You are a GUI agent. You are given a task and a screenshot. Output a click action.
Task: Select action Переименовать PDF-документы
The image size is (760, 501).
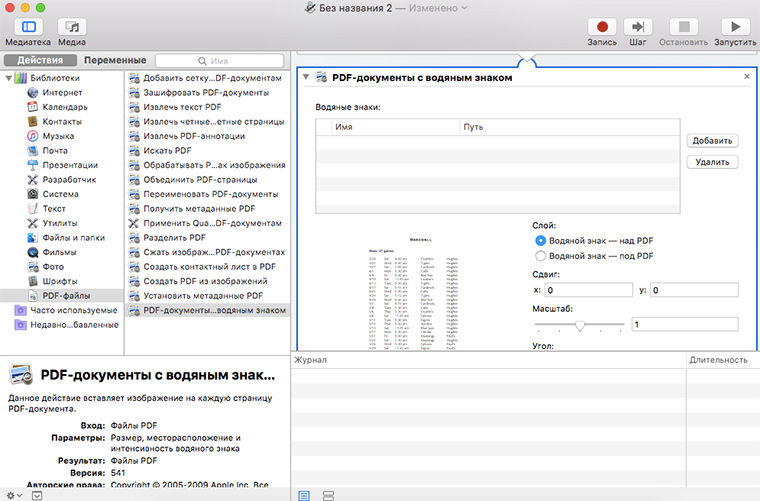(x=207, y=194)
